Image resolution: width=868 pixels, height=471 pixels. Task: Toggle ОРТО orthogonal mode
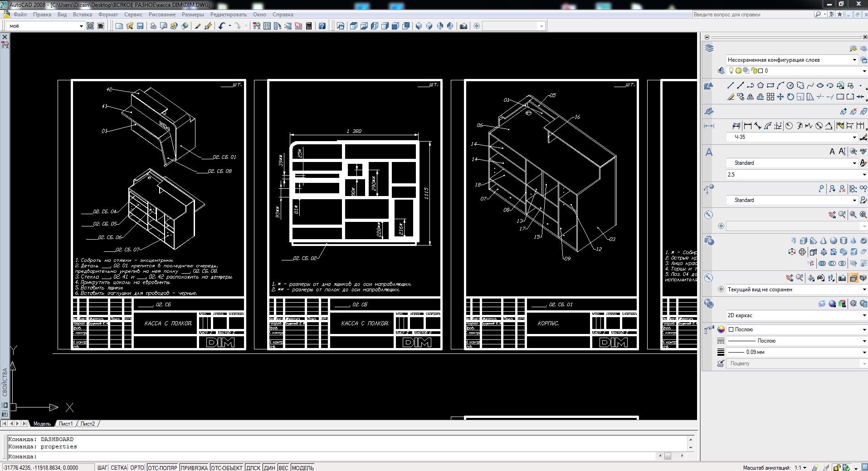pos(137,468)
